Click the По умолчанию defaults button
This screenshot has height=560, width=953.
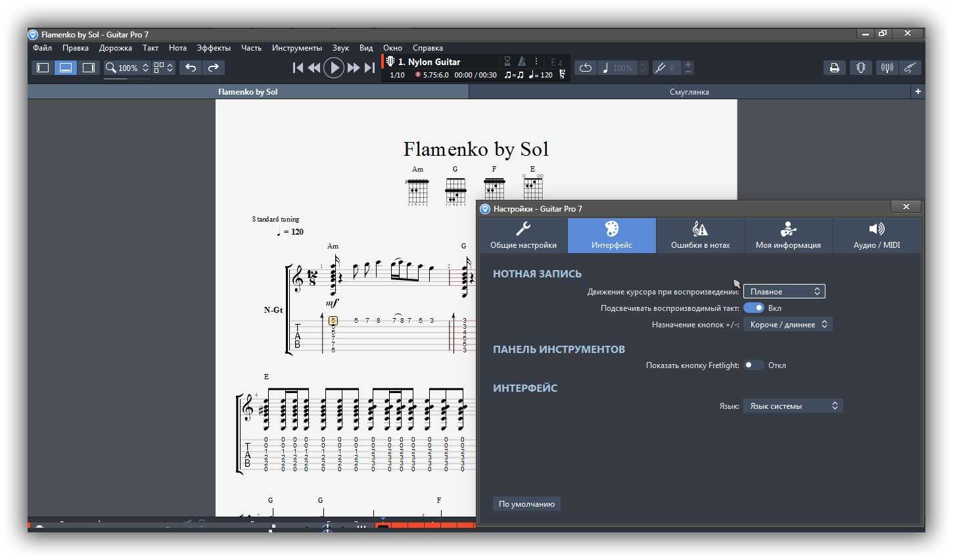pyautogui.click(x=526, y=504)
